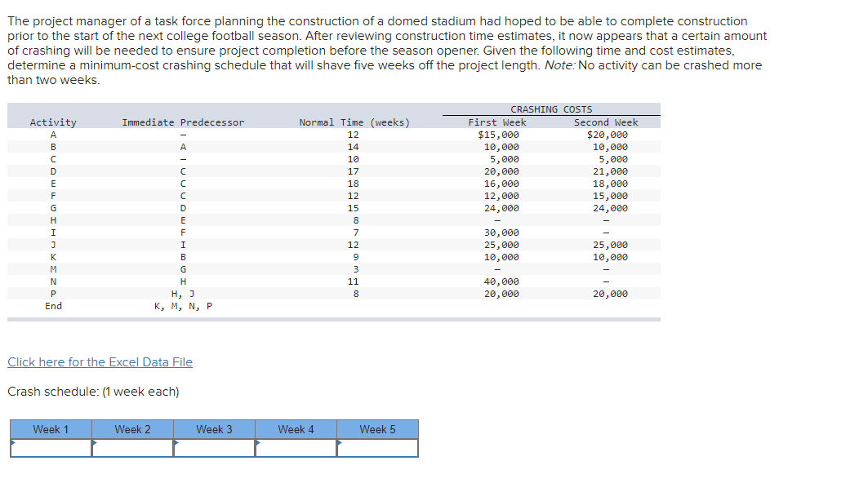Select the Week 1 column header
Viewport: 868px width, 492px height.
[x=51, y=429]
